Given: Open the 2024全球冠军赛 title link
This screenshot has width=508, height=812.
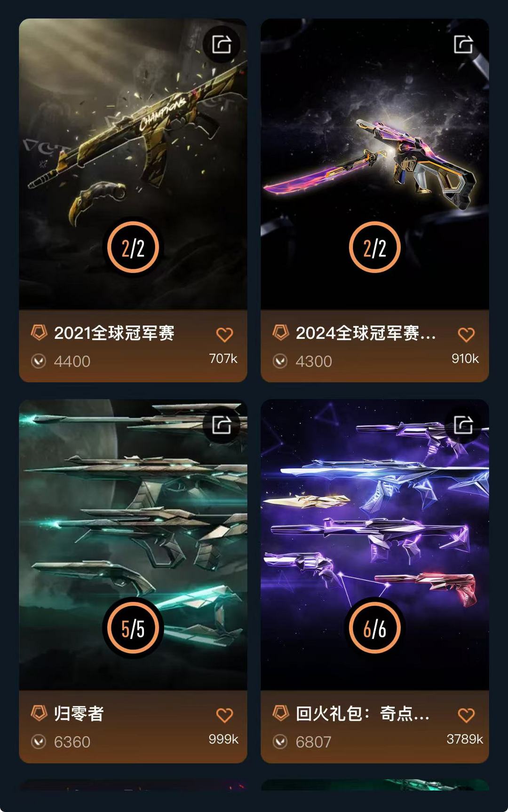Looking at the screenshot, I should point(365,333).
